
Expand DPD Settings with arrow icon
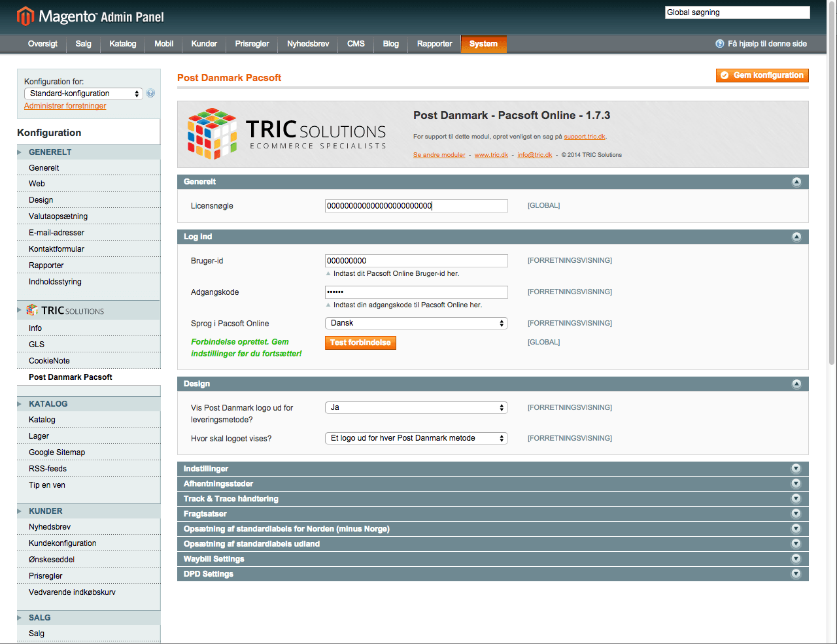click(x=796, y=574)
